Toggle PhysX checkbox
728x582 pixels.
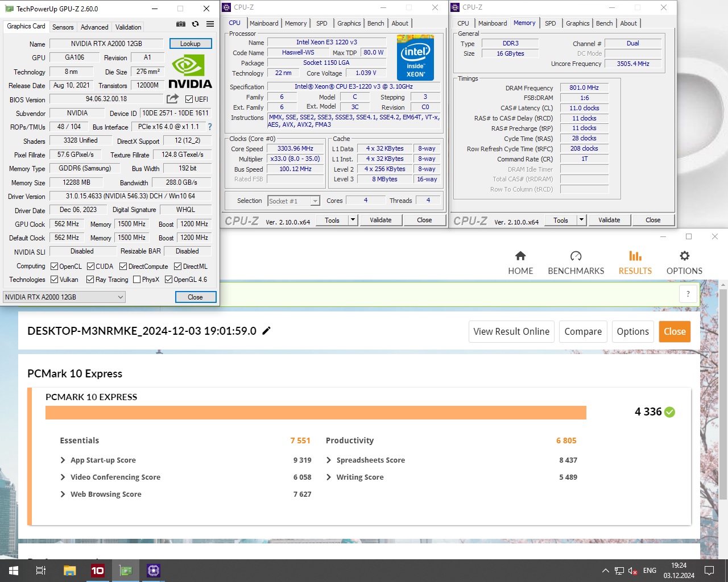click(x=136, y=279)
